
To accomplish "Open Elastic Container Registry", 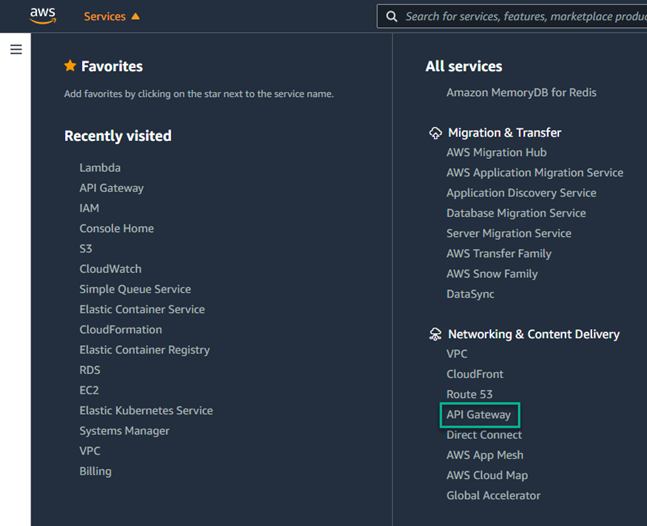I will [144, 350].
